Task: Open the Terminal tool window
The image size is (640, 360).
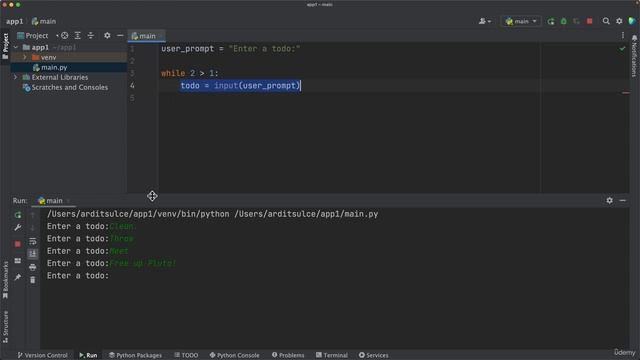Action: coord(331,355)
